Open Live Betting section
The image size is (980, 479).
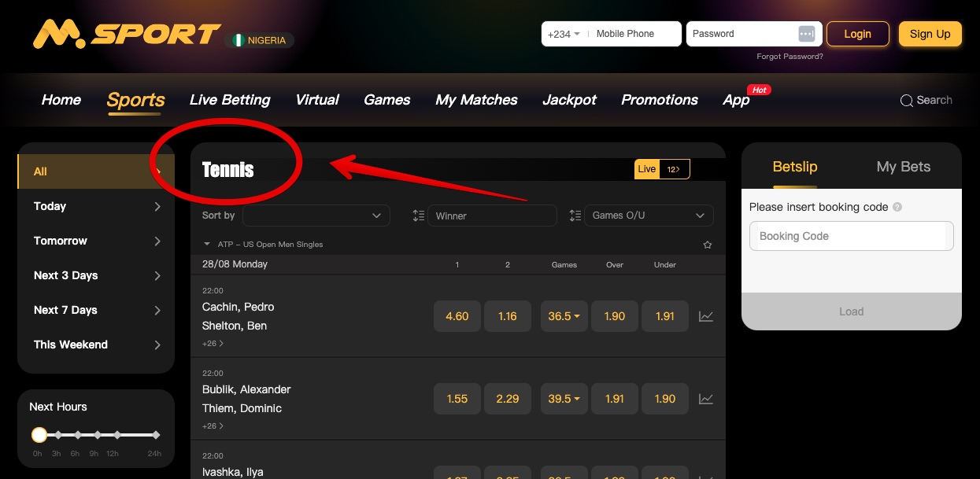[x=230, y=100]
